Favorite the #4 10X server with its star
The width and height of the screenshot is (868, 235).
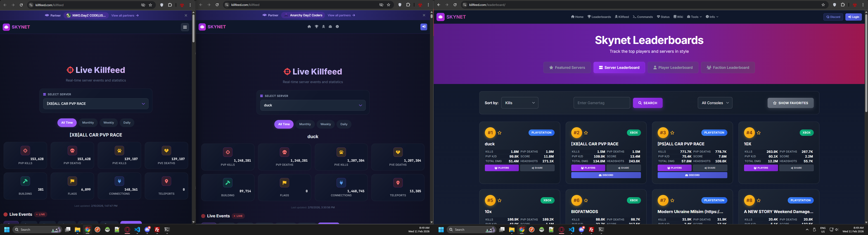[x=759, y=133]
